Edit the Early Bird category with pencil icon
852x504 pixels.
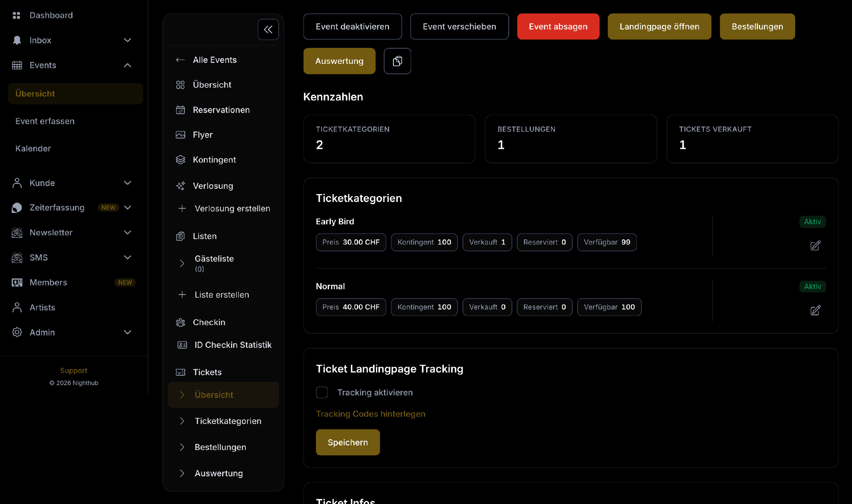815,245
